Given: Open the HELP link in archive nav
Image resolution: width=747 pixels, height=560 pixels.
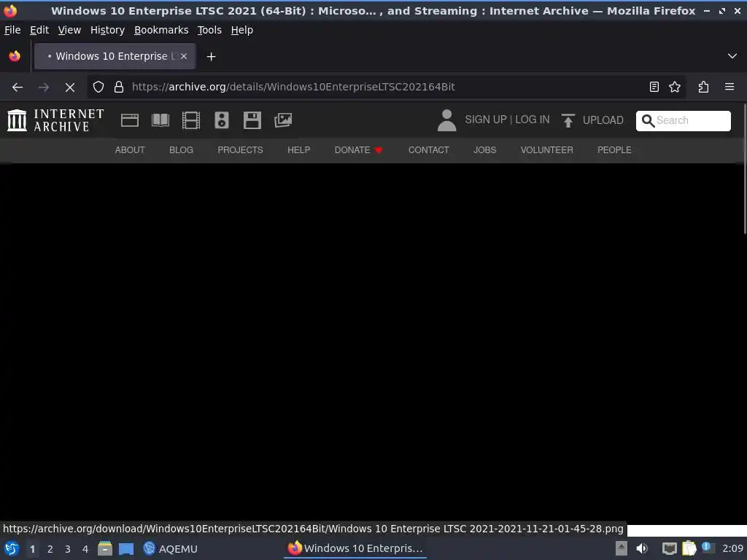Looking at the screenshot, I should 298,150.
